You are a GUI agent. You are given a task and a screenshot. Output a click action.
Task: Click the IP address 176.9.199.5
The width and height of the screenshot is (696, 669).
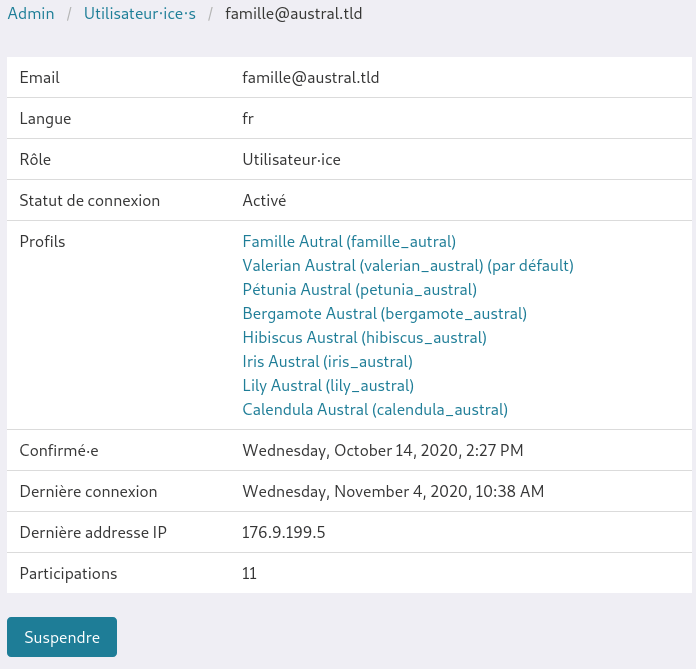pyautogui.click(x=284, y=532)
